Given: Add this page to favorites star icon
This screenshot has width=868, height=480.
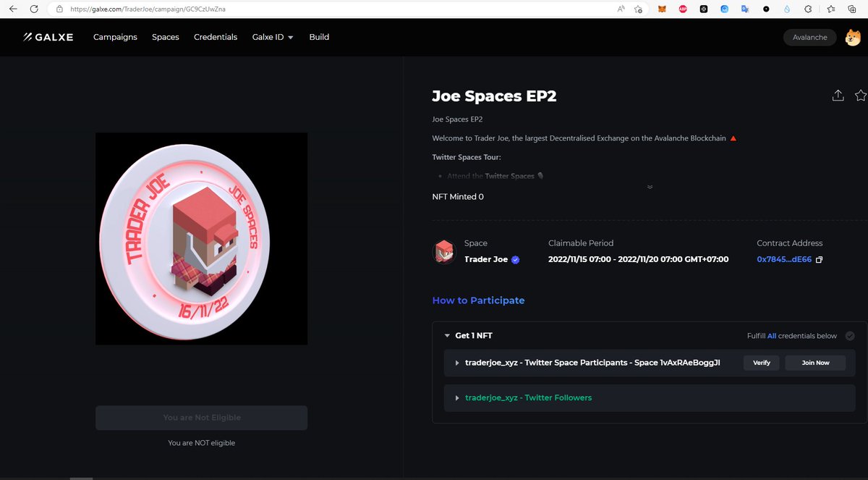Looking at the screenshot, I should click(639, 9).
